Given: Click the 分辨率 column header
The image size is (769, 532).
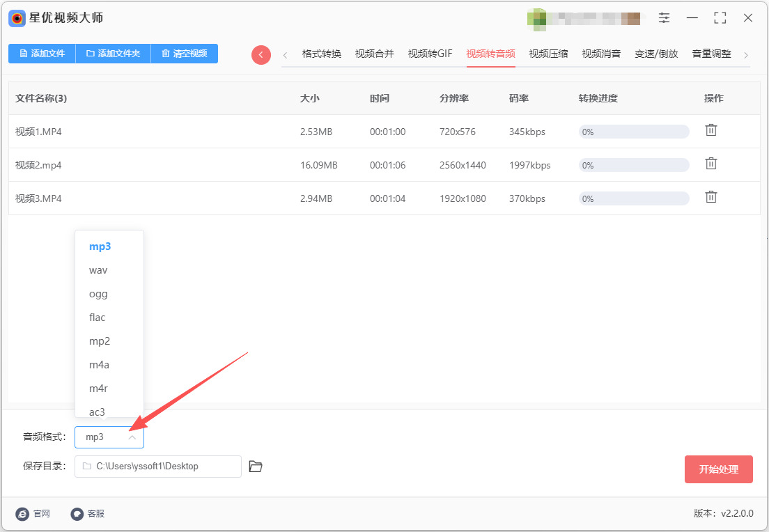Looking at the screenshot, I should click(x=454, y=98).
